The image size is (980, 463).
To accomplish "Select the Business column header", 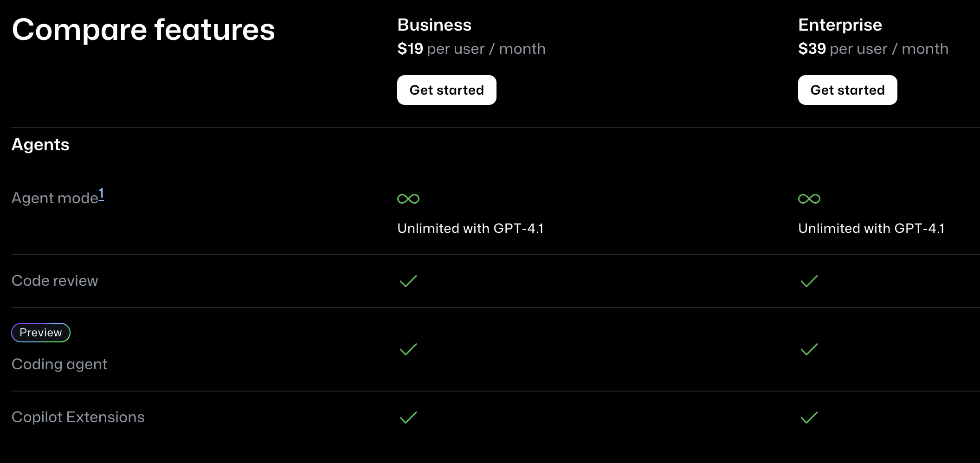I will (x=434, y=25).
